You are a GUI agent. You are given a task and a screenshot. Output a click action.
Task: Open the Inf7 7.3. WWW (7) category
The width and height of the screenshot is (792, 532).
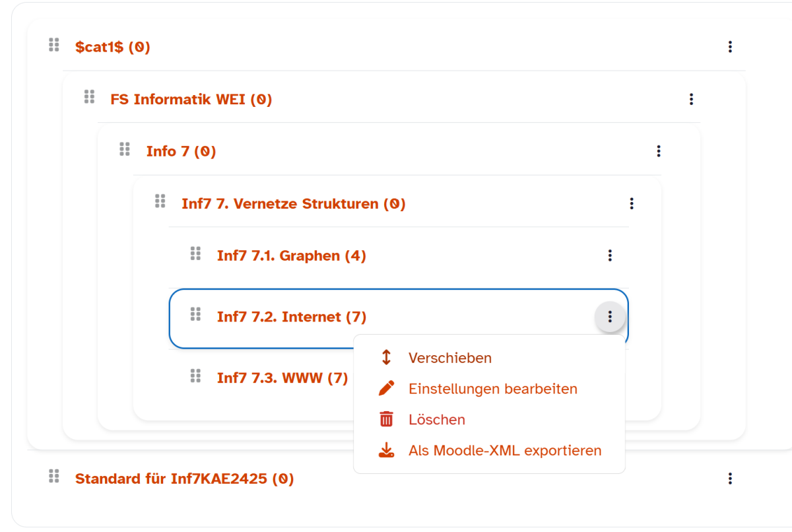[282, 378]
